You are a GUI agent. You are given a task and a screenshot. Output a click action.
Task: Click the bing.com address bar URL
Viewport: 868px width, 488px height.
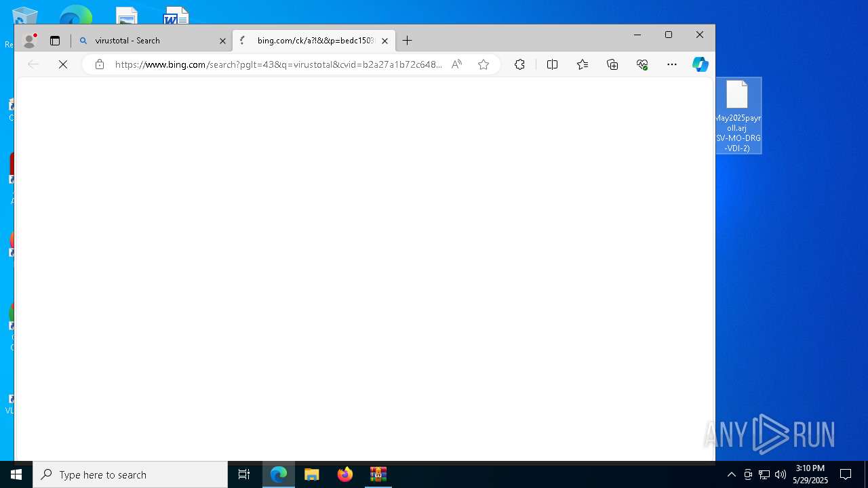(278, 64)
